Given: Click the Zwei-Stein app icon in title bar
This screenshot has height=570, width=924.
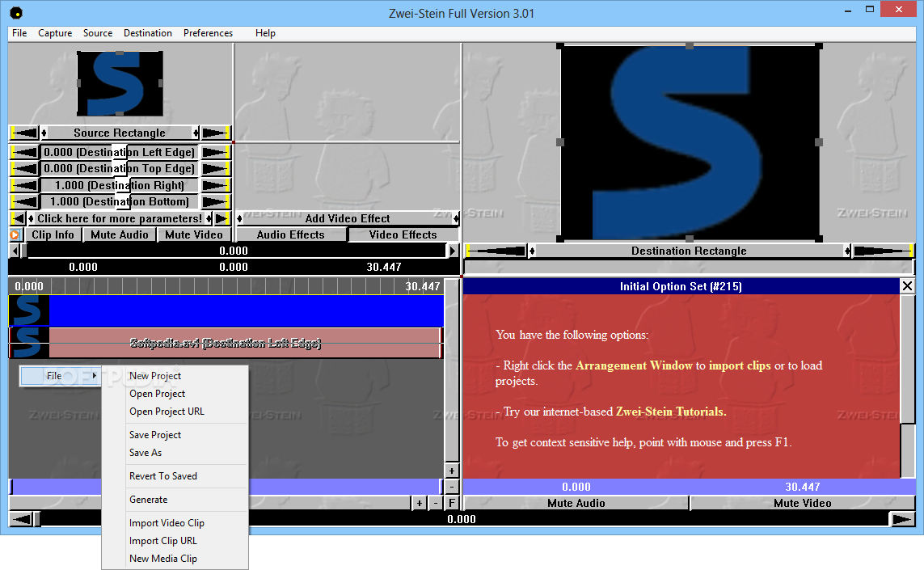Looking at the screenshot, I should [16, 13].
